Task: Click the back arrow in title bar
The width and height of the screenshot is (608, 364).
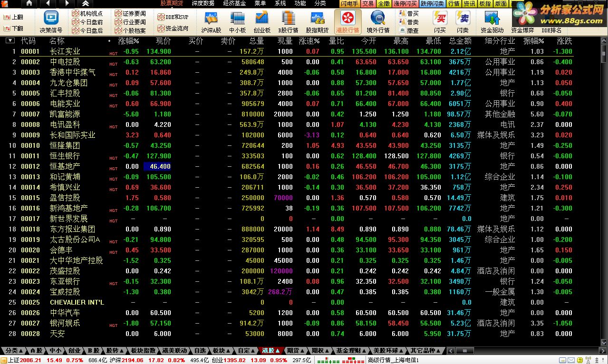Action: pos(48,3)
